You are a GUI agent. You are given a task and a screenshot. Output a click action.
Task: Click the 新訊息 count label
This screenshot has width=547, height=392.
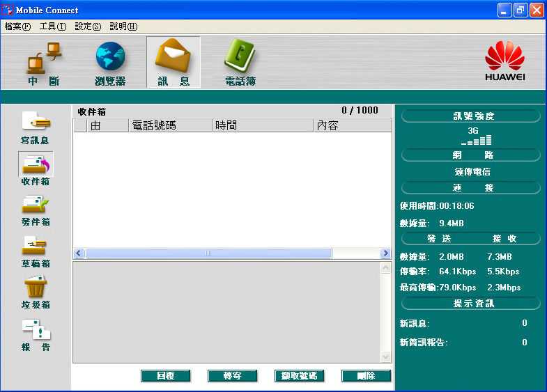(x=415, y=324)
